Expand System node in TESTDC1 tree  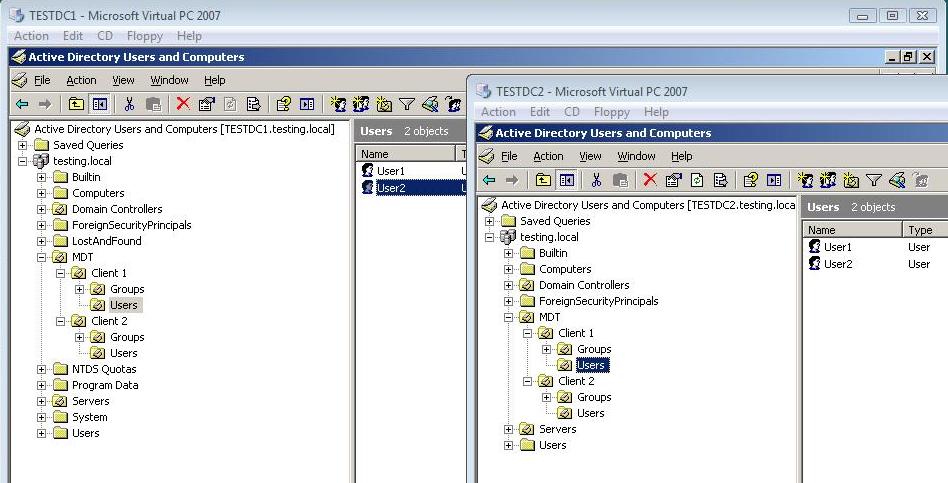pyautogui.click(x=42, y=417)
